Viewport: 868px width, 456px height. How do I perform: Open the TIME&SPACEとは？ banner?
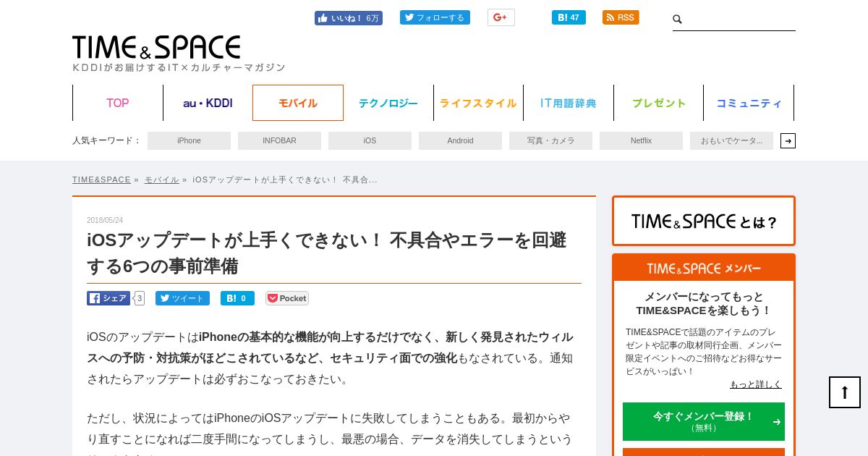(x=704, y=221)
